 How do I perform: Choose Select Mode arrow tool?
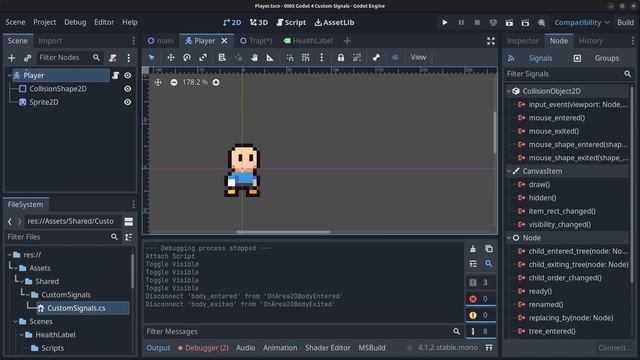[x=152, y=58]
